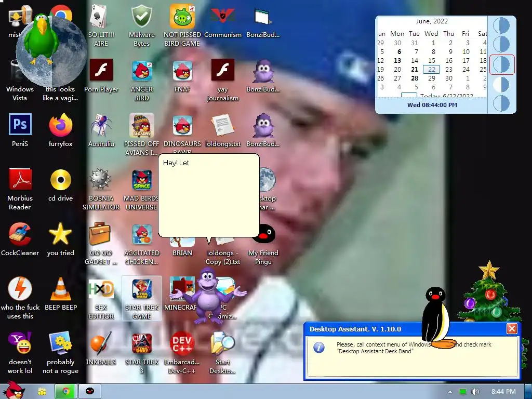Select the doesn't work lol Yahoo icon
Screen dimensions: 532x399
20,353
